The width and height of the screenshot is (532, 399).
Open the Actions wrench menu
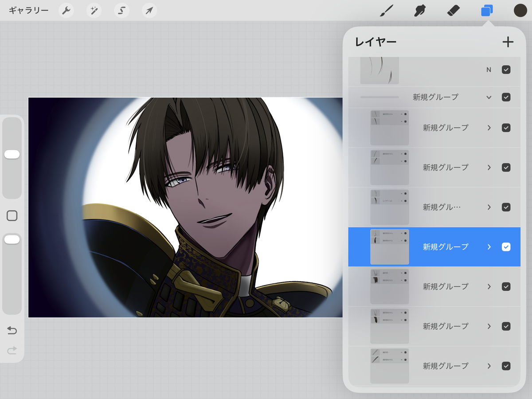point(66,10)
